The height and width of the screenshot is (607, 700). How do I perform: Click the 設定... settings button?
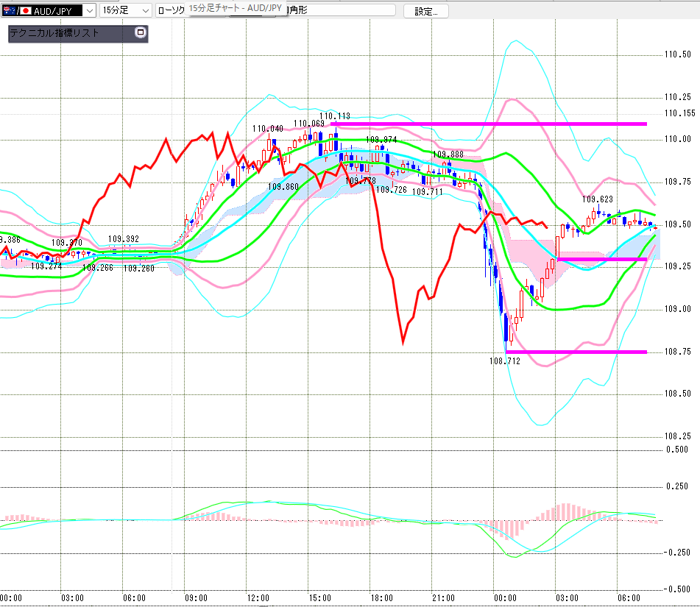point(426,11)
